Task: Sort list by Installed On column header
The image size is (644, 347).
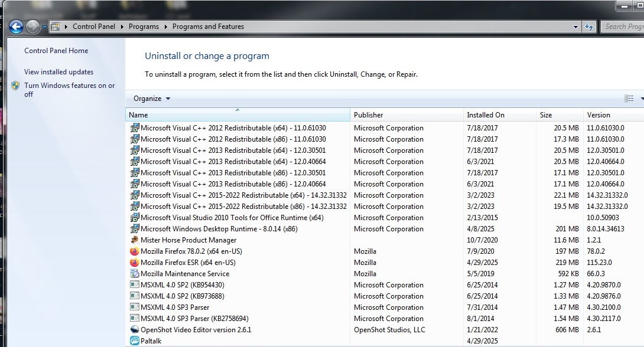Action: tap(499, 115)
